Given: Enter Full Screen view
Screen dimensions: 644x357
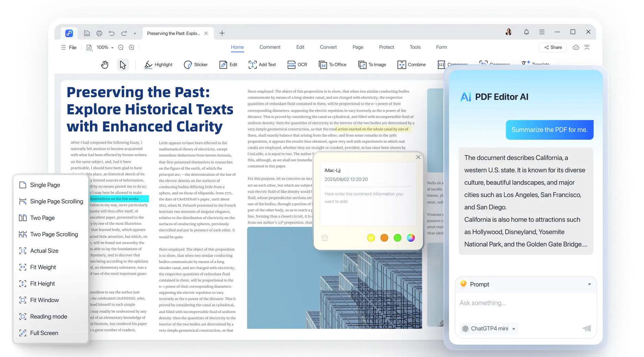Looking at the screenshot, I should pyautogui.click(x=51, y=333).
